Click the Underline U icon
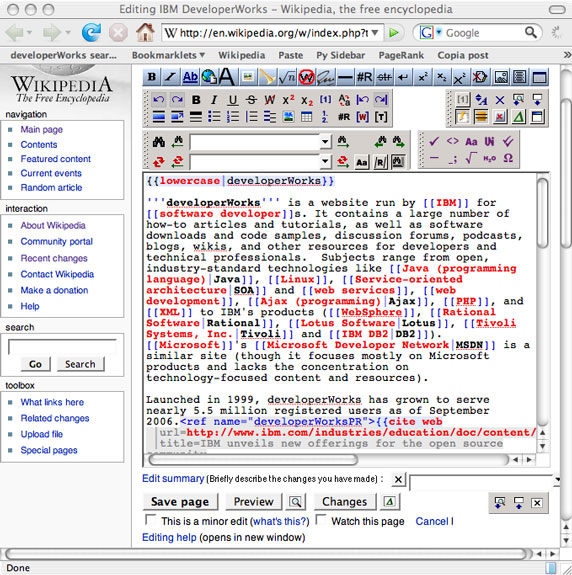 pos(232,99)
